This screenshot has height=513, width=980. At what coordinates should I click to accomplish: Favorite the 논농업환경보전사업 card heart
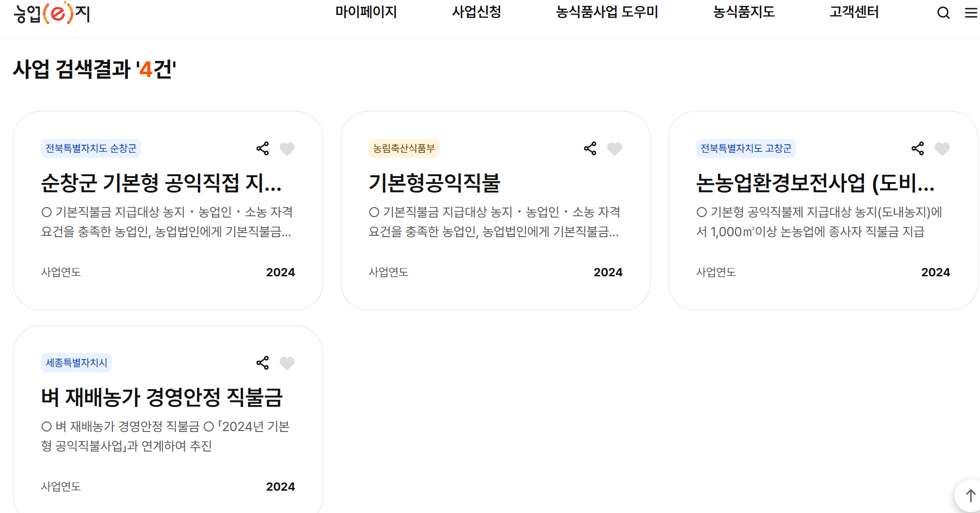[942, 149]
